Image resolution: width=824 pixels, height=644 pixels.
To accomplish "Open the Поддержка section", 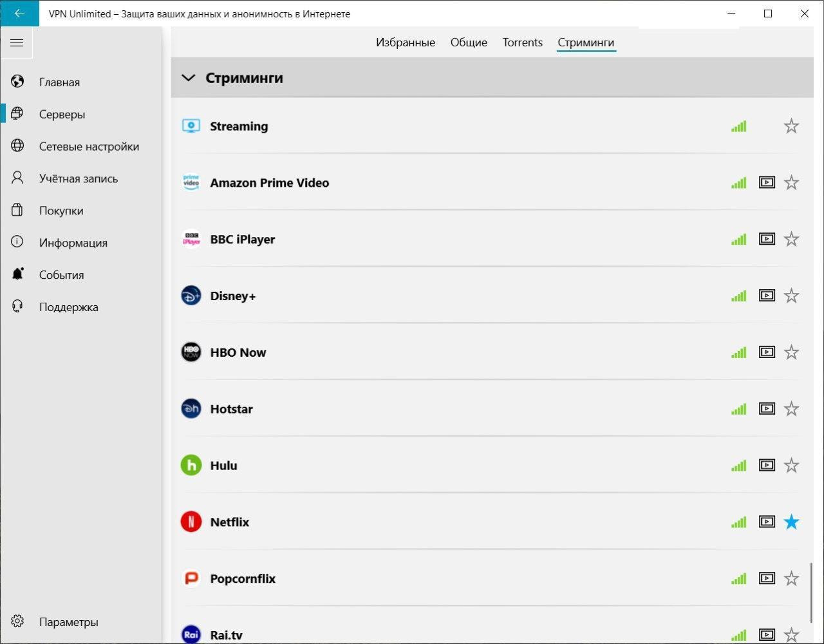I will click(68, 307).
